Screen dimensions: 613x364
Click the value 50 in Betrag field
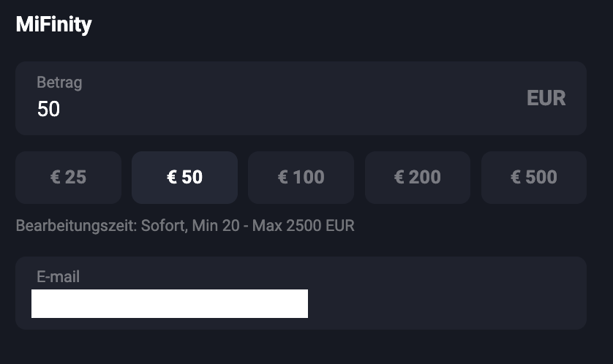pos(48,109)
